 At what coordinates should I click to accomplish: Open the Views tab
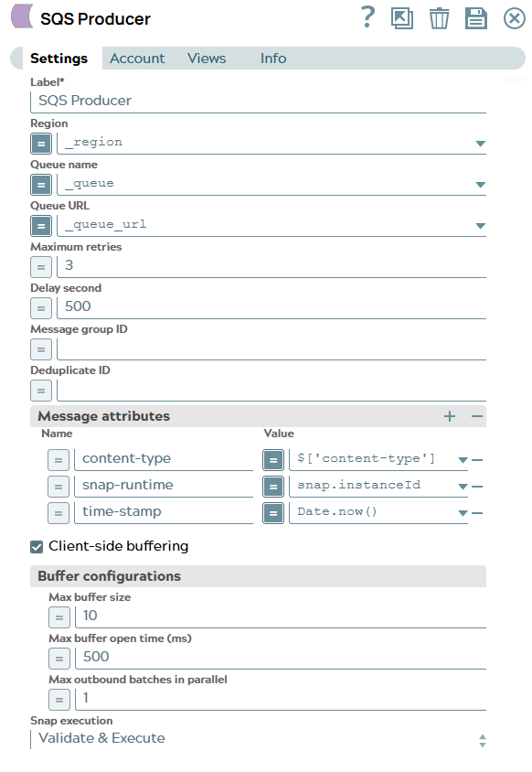tap(206, 59)
